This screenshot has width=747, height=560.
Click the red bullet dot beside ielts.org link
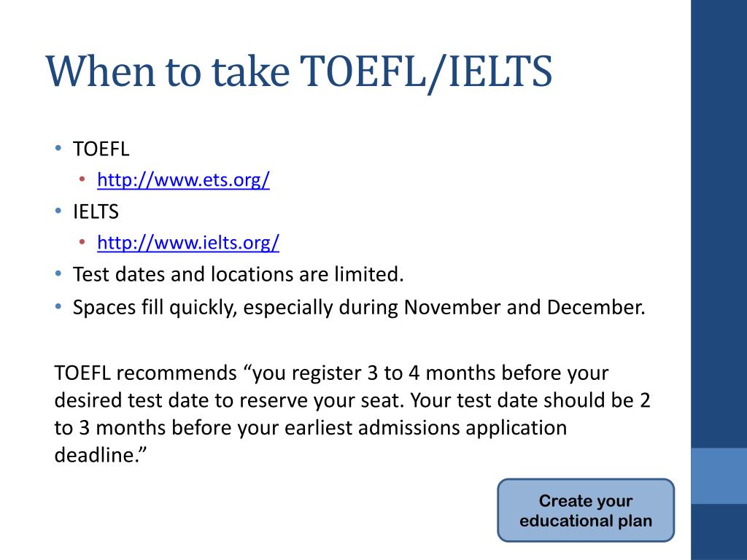coord(82,242)
